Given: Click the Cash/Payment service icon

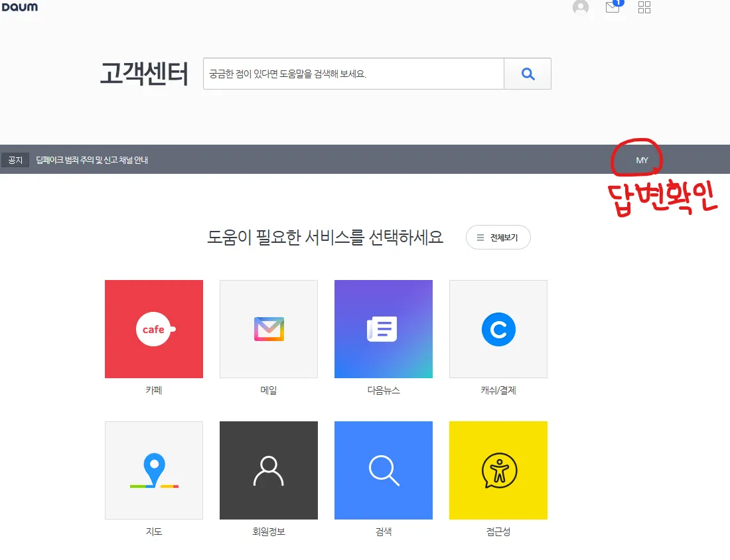Looking at the screenshot, I should click(498, 328).
